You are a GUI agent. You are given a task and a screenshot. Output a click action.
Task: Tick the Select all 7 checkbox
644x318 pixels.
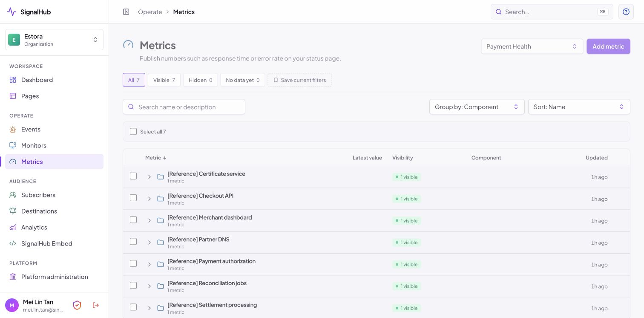tap(133, 132)
